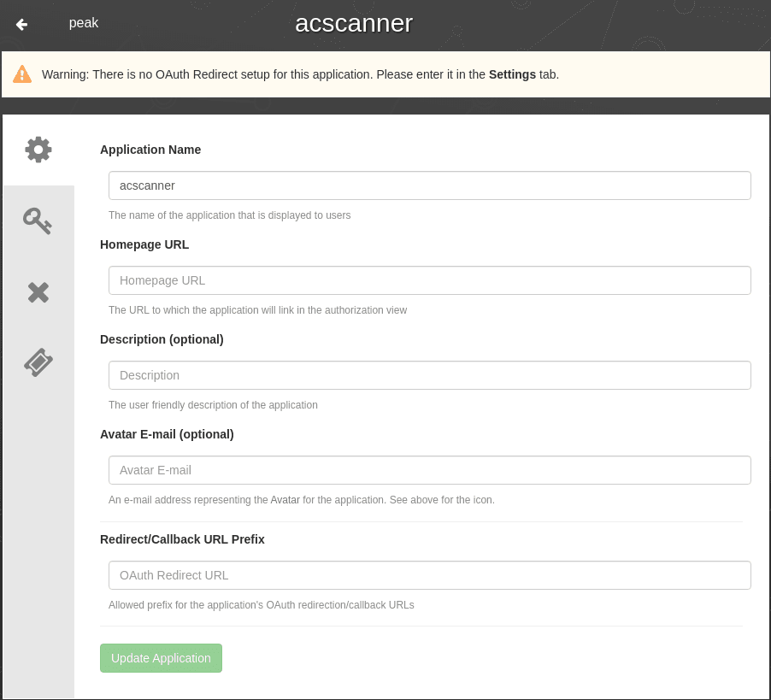
Task: Click the Update Application button
Action: [x=161, y=658]
